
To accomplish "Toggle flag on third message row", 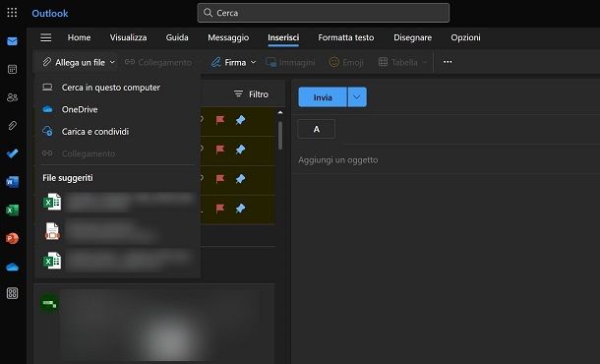I will coord(220,179).
